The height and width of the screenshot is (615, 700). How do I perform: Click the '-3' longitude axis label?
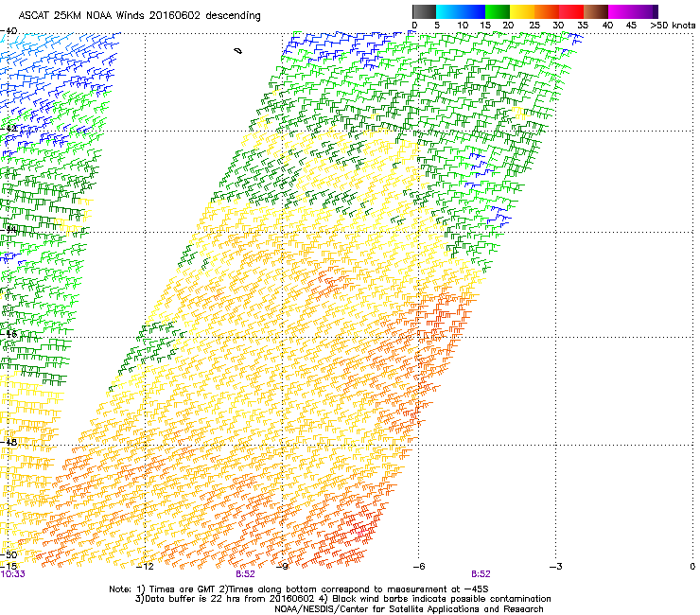coord(555,567)
